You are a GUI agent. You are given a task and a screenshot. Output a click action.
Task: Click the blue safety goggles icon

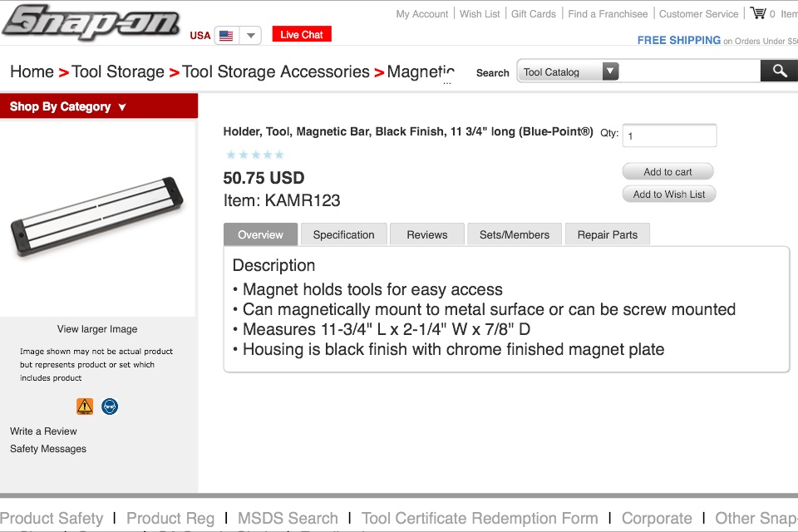point(110,406)
